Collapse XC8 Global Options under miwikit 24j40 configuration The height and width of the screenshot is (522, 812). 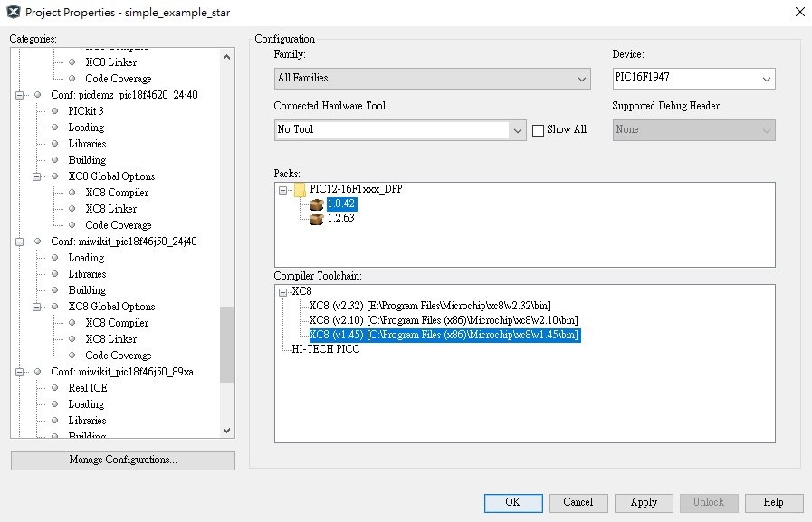tap(37, 307)
